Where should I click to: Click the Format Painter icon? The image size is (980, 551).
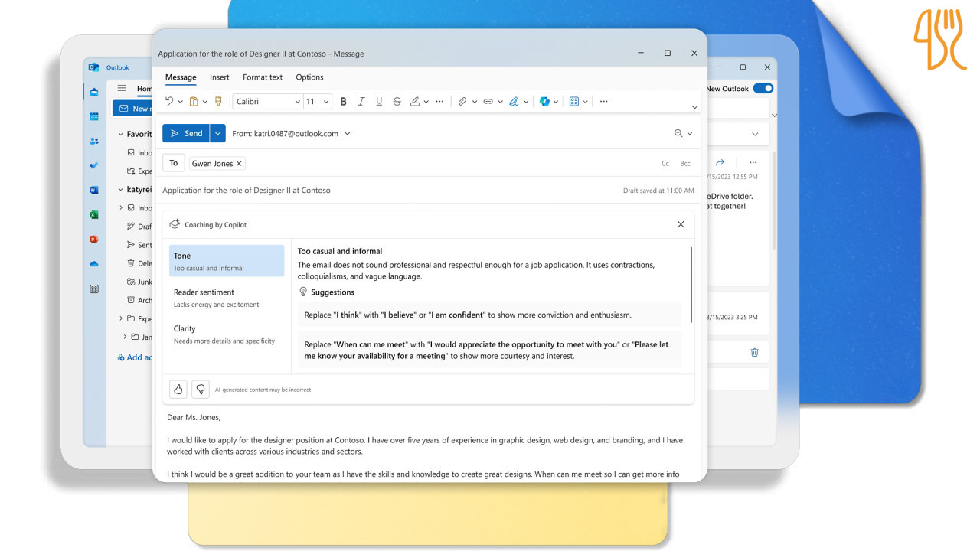[218, 101]
